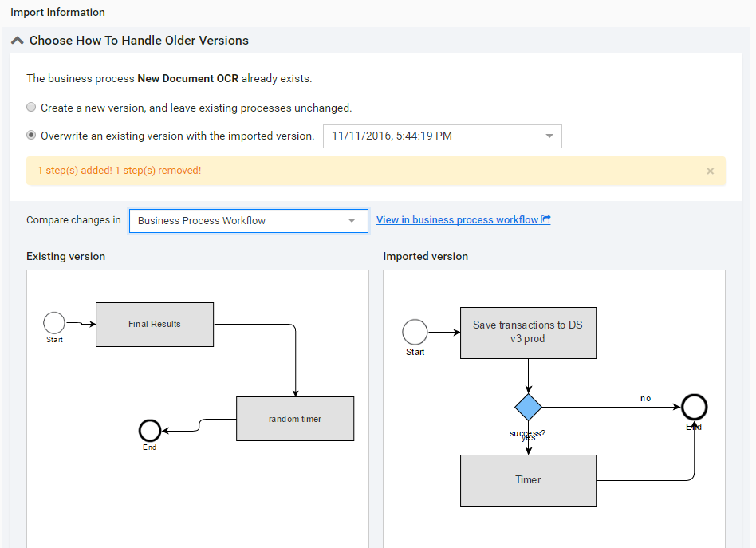The width and height of the screenshot is (756, 548).
Task: Collapse the Choose How To Handle Older Versions section
Action: tap(18, 41)
